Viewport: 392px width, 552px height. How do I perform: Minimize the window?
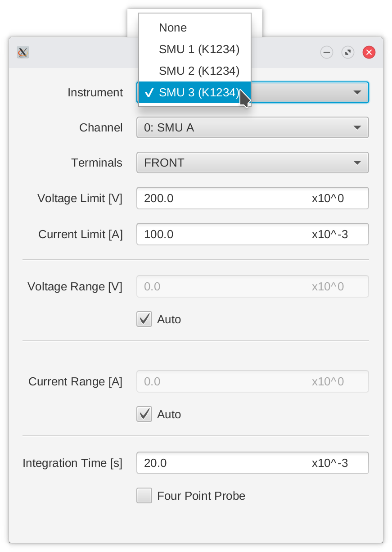point(327,53)
